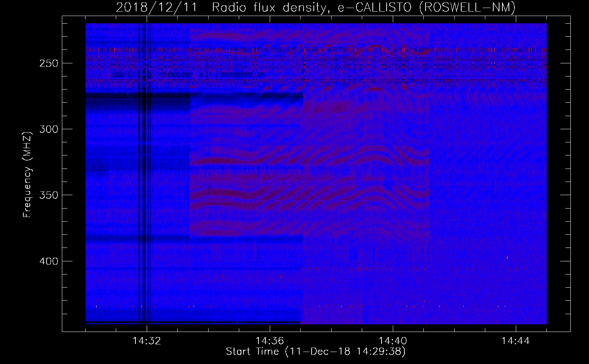Image resolution: width=589 pixels, height=364 pixels.
Task: Click the 14:32 time tick label
Action: click(x=147, y=341)
